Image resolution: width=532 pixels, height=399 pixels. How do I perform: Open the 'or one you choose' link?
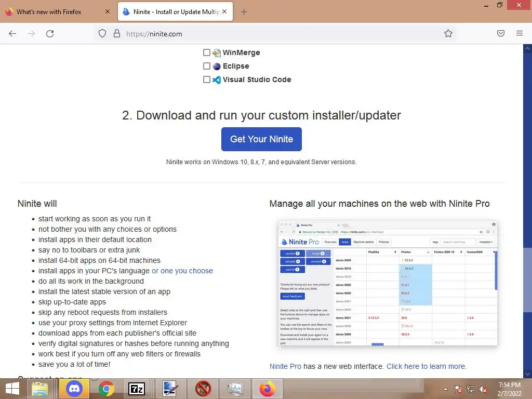point(182,271)
